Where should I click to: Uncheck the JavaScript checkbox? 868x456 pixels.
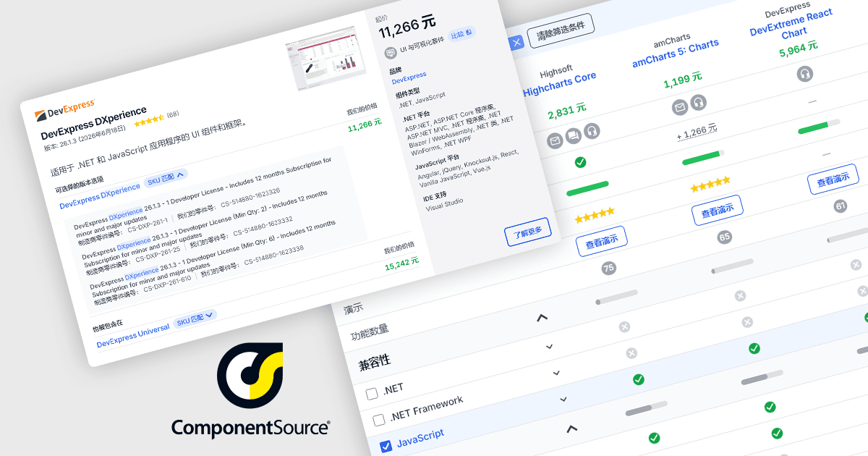(x=386, y=446)
